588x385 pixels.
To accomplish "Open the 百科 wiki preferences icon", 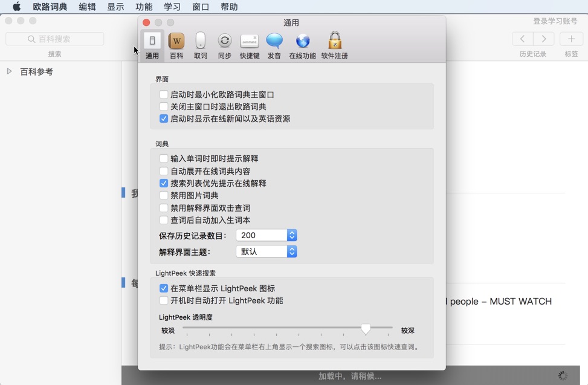I will 176,45.
